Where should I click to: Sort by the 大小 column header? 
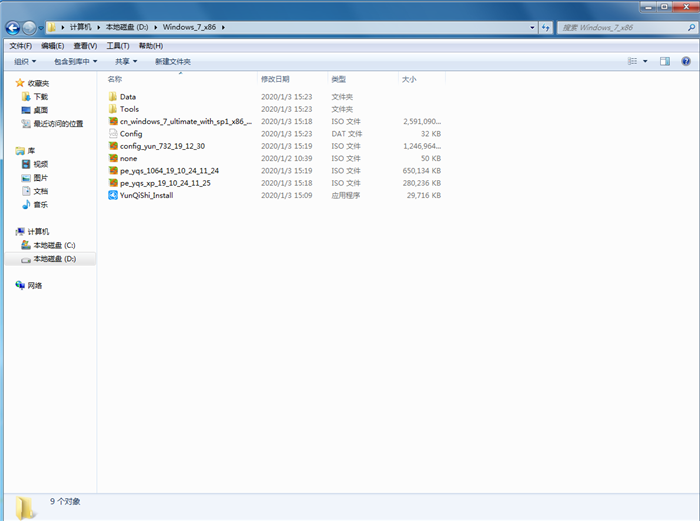(x=409, y=79)
